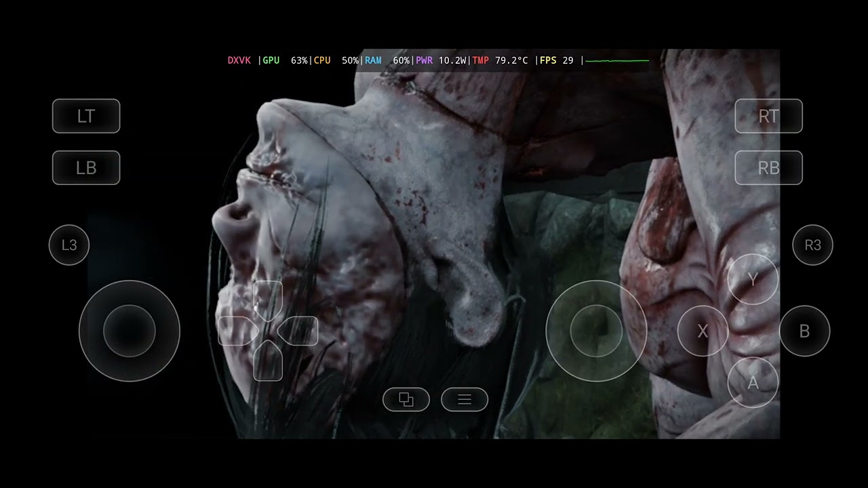Click the CPU 50% readout
Image resolution: width=868 pixels, height=488 pixels.
(x=336, y=60)
